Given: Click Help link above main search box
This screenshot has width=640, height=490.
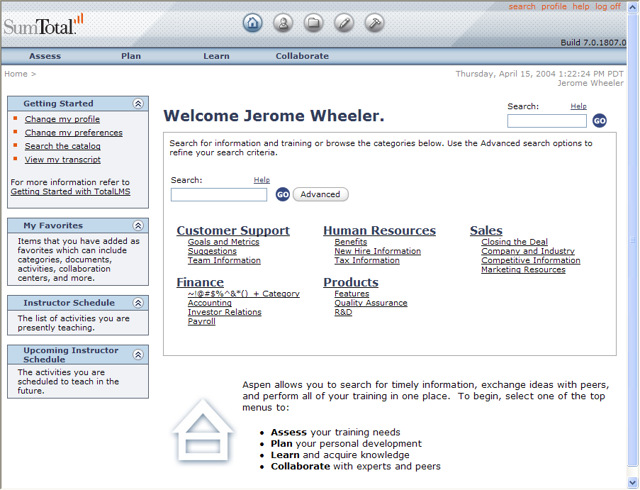Looking at the screenshot, I should [x=262, y=180].
